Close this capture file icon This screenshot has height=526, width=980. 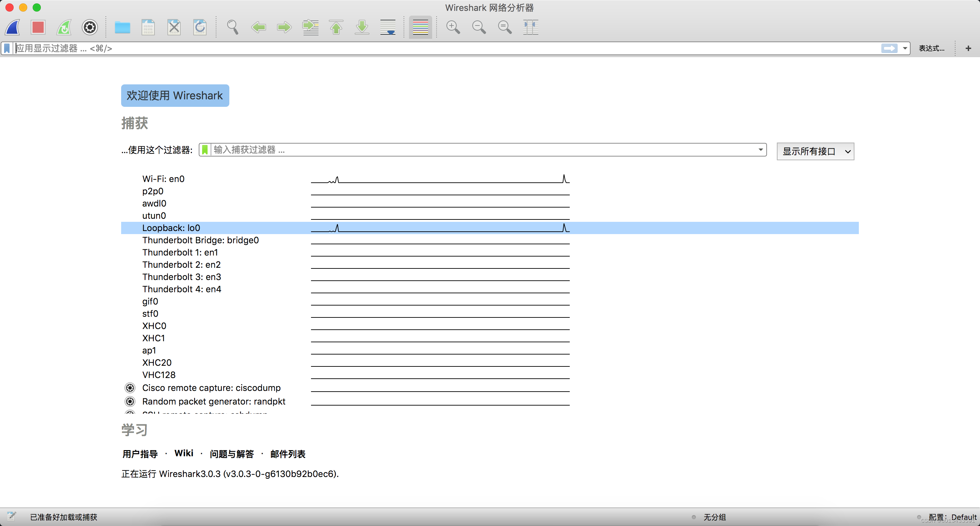coord(174,27)
